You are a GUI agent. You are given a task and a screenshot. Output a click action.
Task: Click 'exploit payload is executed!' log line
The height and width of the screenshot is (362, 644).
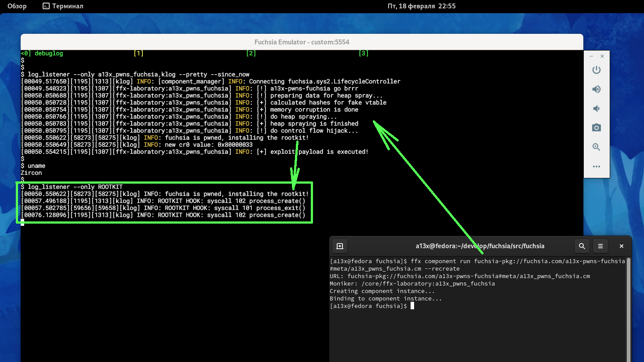click(x=194, y=152)
